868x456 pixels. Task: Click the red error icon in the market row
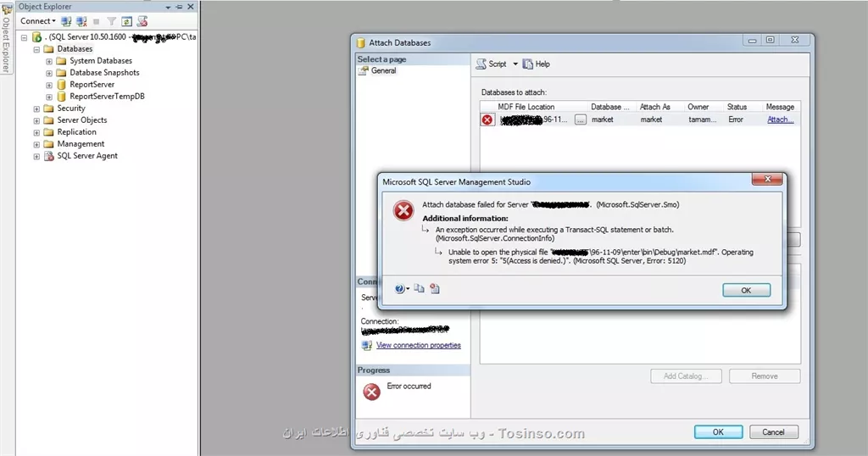pos(487,120)
